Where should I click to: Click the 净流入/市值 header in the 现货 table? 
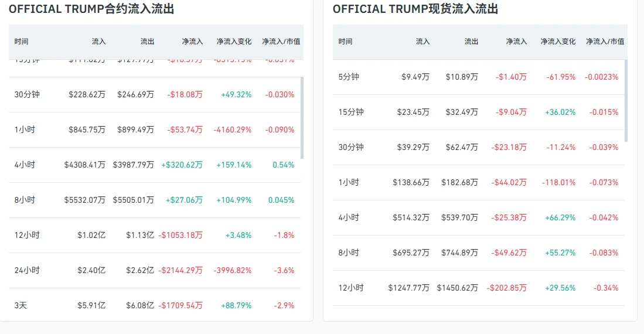pos(605,42)
